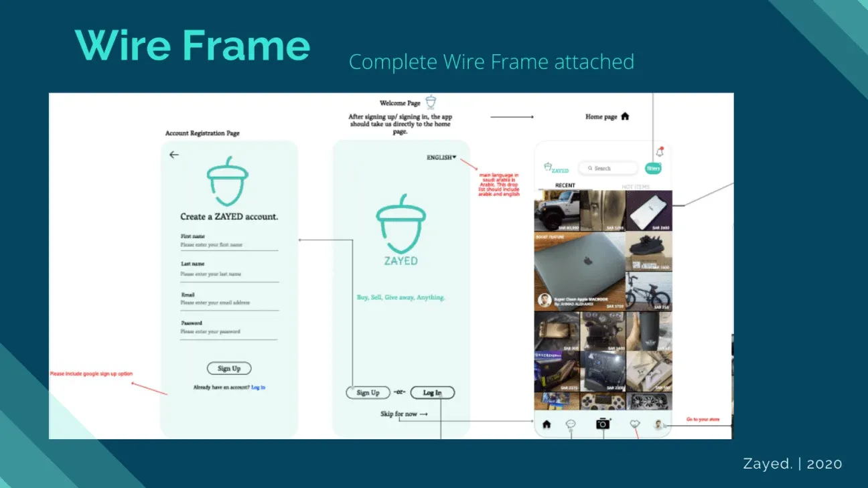Viewport: 868px width, 488px height.
Task: Open the notification bell on the home page
Action: [660, 152]
